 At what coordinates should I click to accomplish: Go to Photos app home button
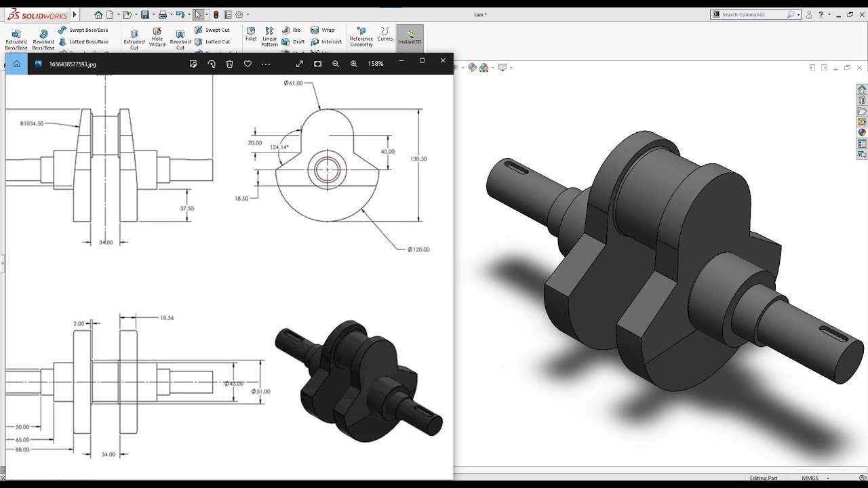coord(16,64)
